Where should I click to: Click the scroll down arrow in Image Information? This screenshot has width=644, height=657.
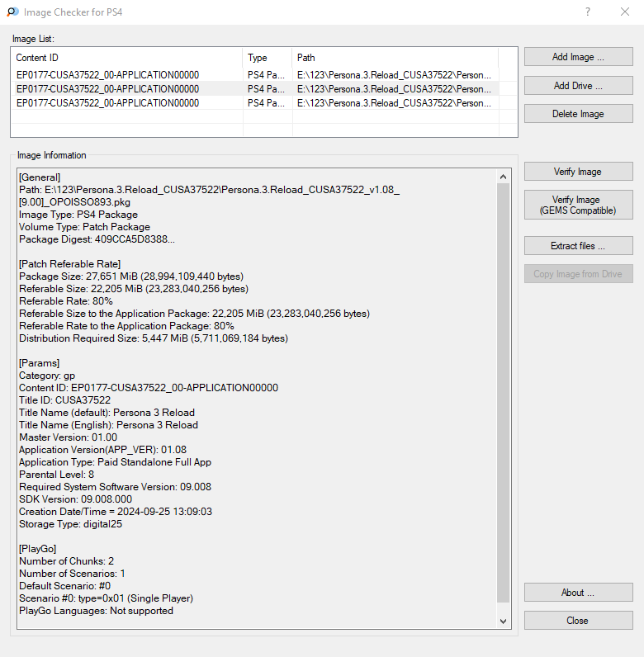[x=503, y=621]
